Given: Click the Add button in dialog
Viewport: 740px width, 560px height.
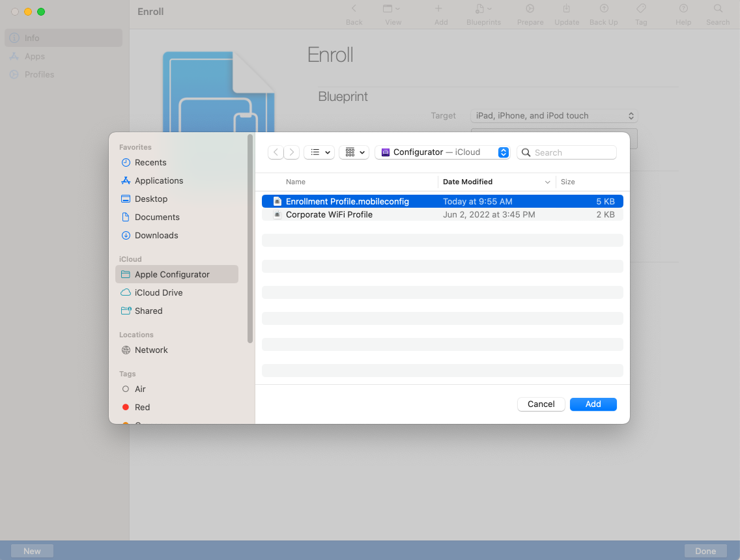Looking at the screenshot, I should [x=593, y=404].
